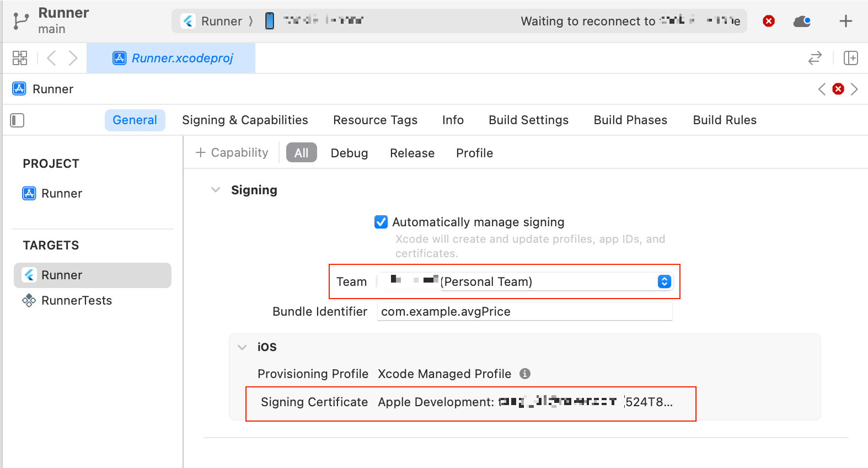Click the info icon beside Xcode Managed Profile
Image resolution: width=868 pixels, height=468 pixels.
tap(525, 374)
